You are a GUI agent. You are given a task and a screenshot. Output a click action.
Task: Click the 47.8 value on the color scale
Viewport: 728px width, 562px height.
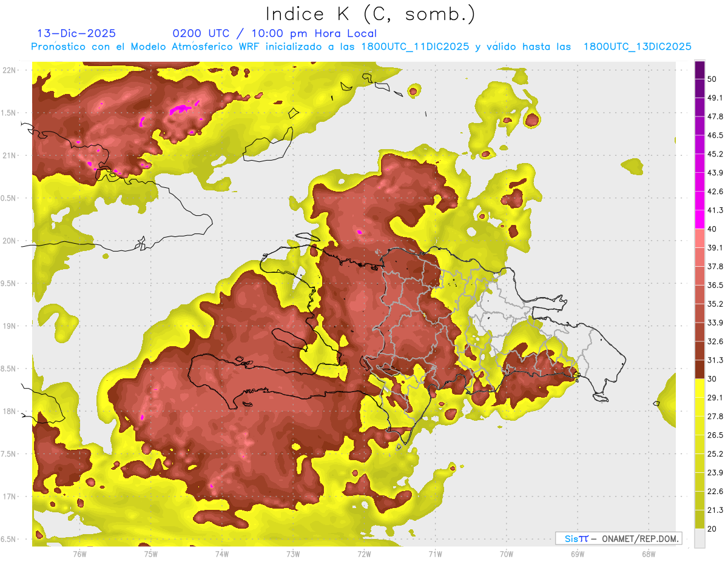coord(715,116)
